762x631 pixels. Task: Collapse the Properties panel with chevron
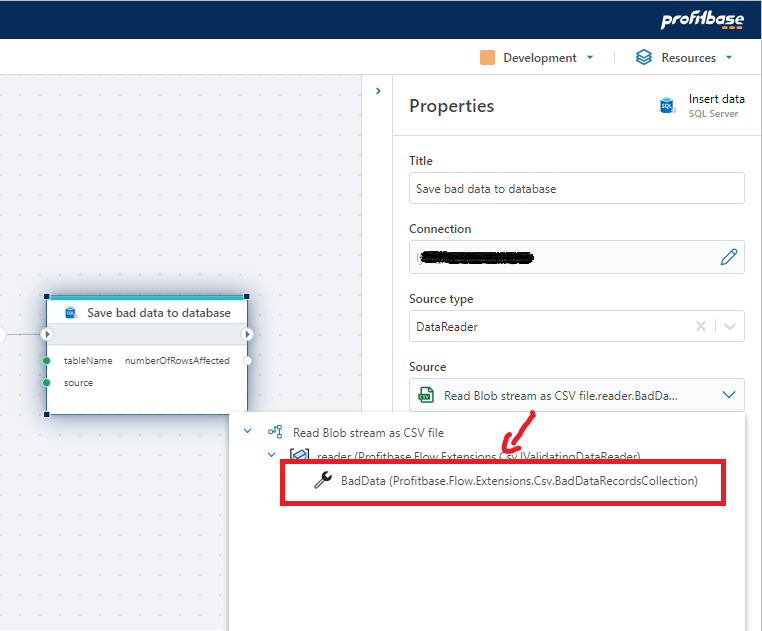coord(378,91)
